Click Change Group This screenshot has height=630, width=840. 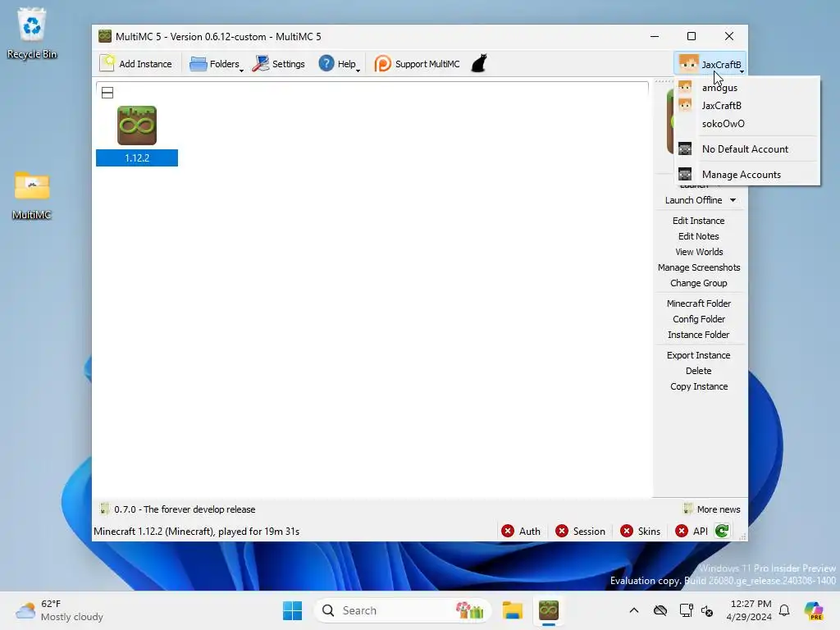pos(699,283)
